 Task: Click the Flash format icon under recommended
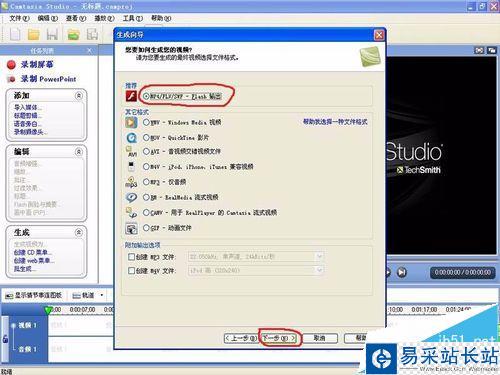[x=131, y=96]
